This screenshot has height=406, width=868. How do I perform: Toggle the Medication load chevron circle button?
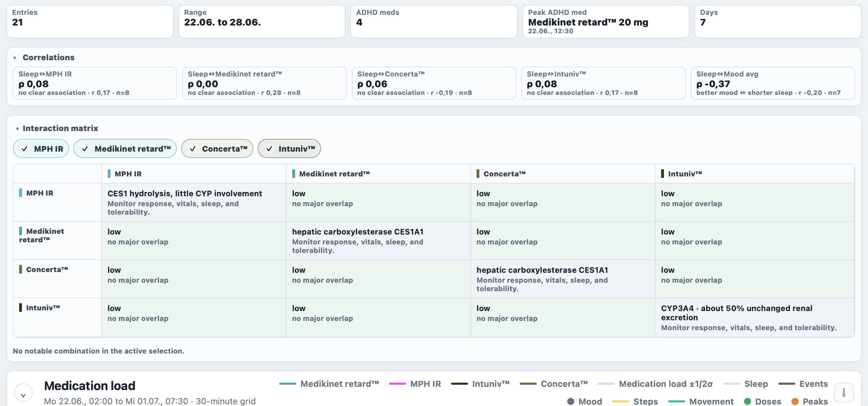click(x=23, y=393)
